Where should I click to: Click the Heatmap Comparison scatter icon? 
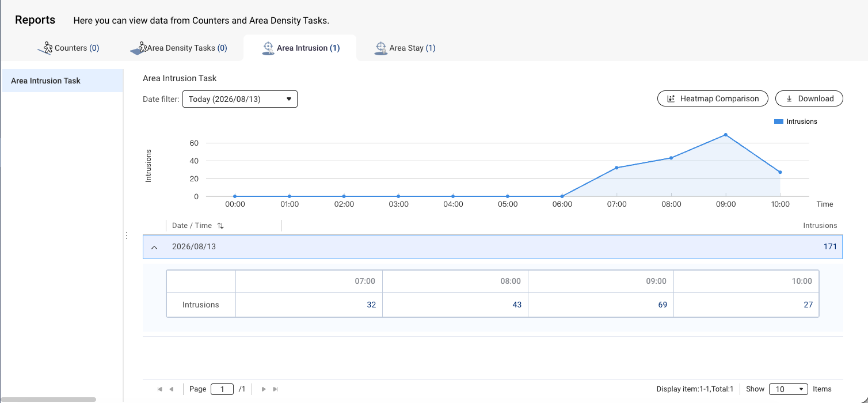click(671, 99)
